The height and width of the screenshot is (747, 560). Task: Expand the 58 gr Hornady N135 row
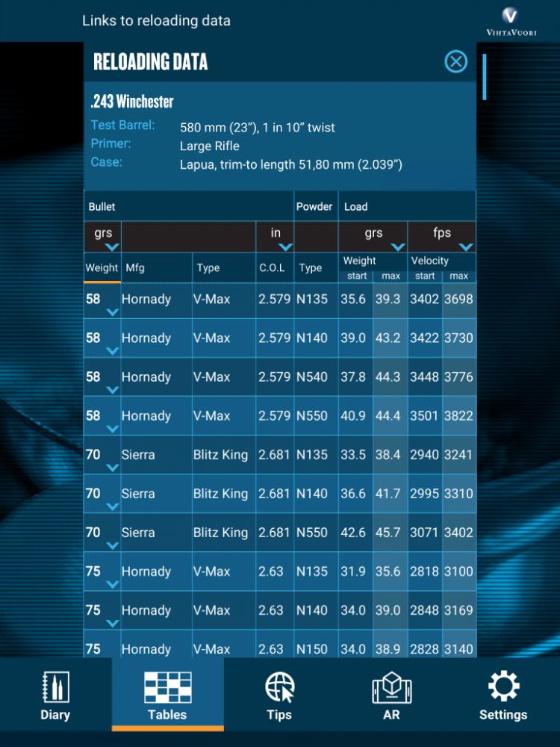tap(113, 312)
